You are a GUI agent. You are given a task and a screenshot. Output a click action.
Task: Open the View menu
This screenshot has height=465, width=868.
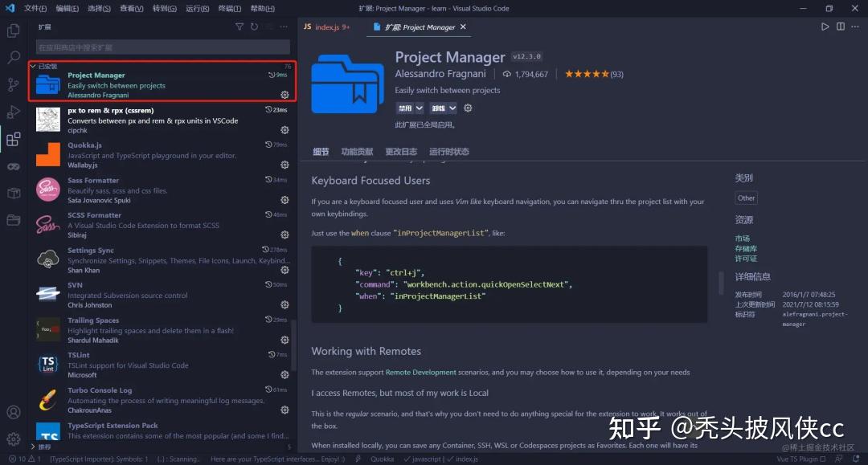pos(131,8)
